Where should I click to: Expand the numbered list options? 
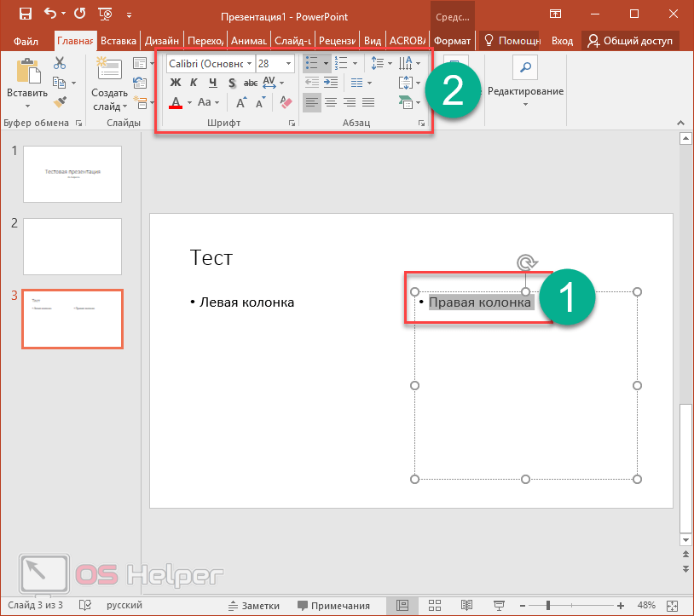(355, 63)
